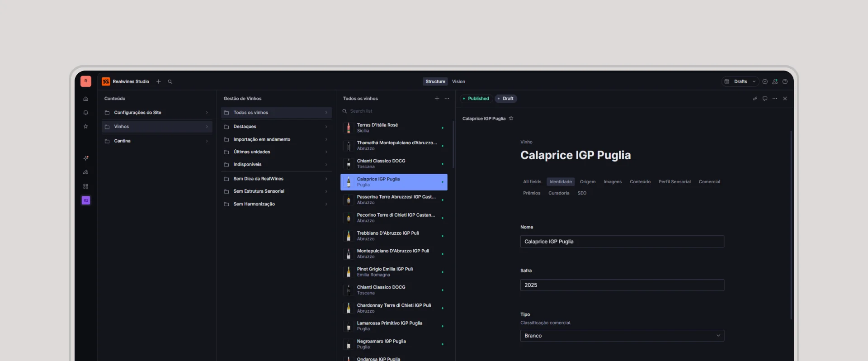Image resolution: width=868 pixels, height=361 pixels.
Task: Open Lamarossa Primitivo IGP Puglia entry
Action: (x=394, y=326)
